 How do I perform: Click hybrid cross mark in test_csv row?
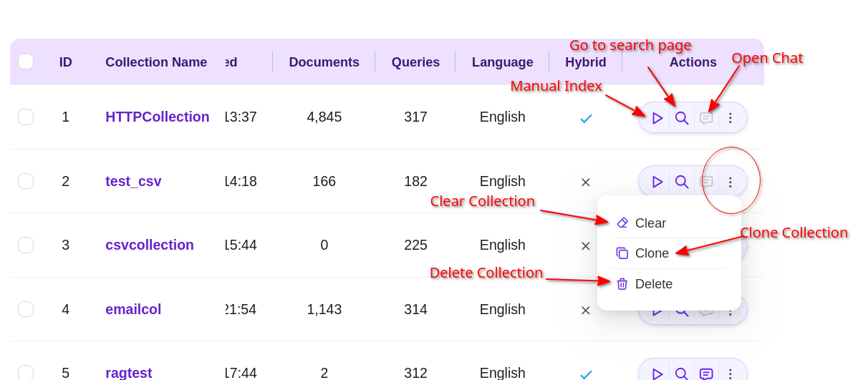[586, 182]
